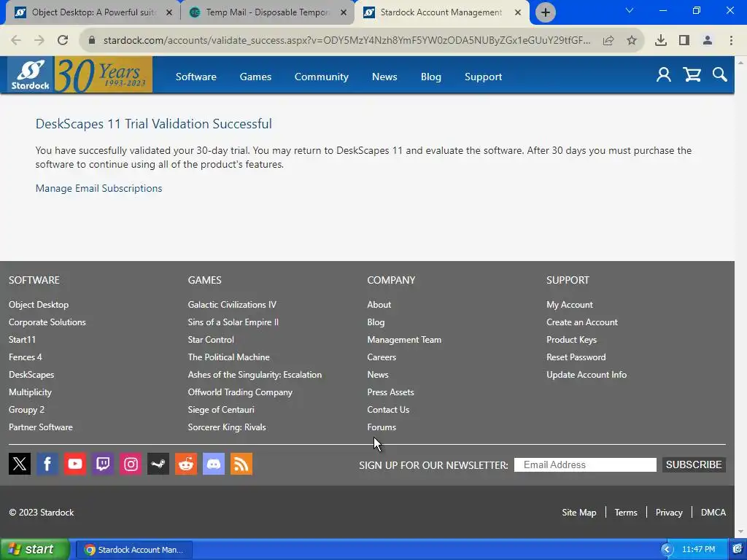Viewport: 747px width, 560px height.
Task: Click Manage Email Subscriptions link
Action: click(98, 188)
